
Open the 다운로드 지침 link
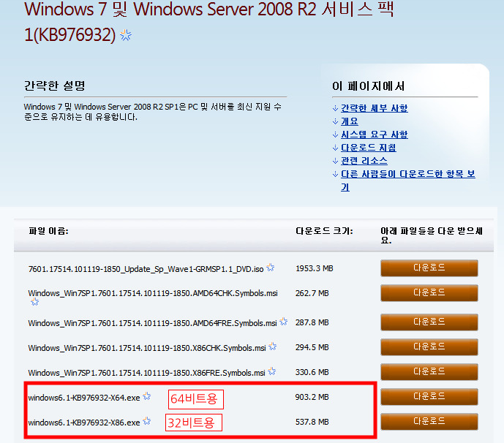368,148
